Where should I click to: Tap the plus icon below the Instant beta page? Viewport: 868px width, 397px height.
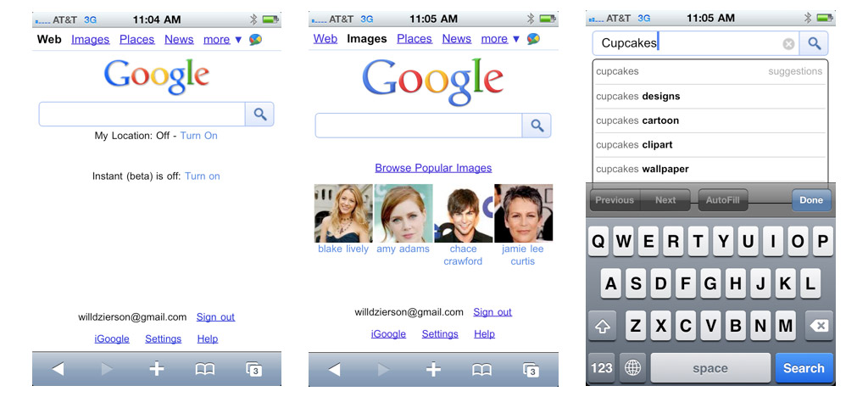[x=157, y=369]
